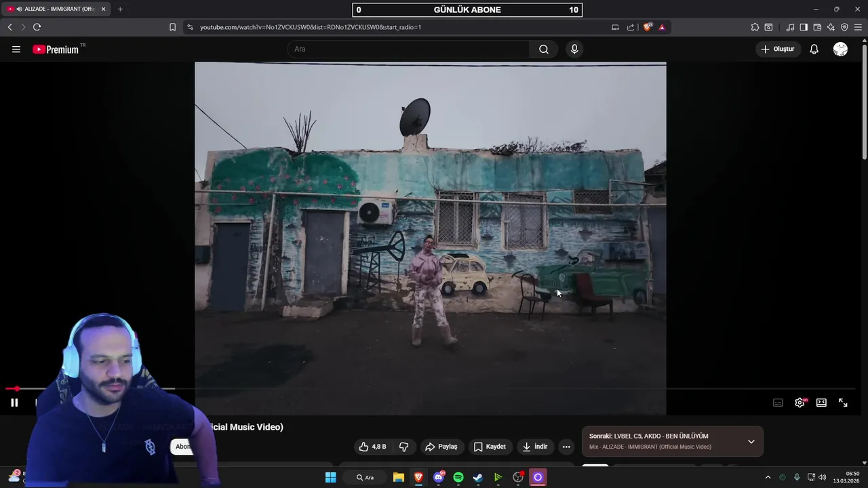Open the account avatar menu

point(840,49)
